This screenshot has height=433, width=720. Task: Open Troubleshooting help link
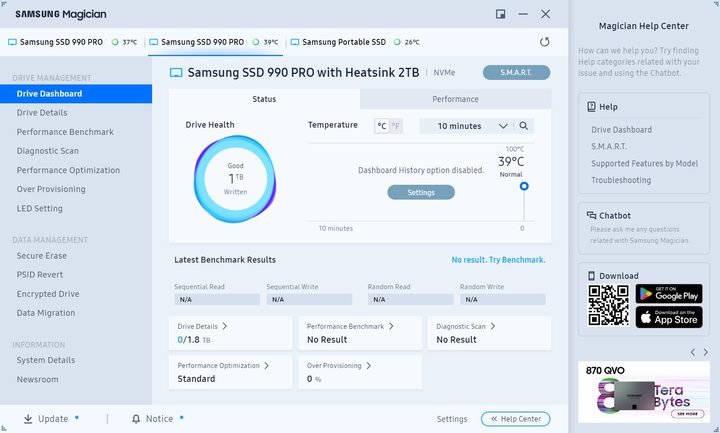click(621, 180)
